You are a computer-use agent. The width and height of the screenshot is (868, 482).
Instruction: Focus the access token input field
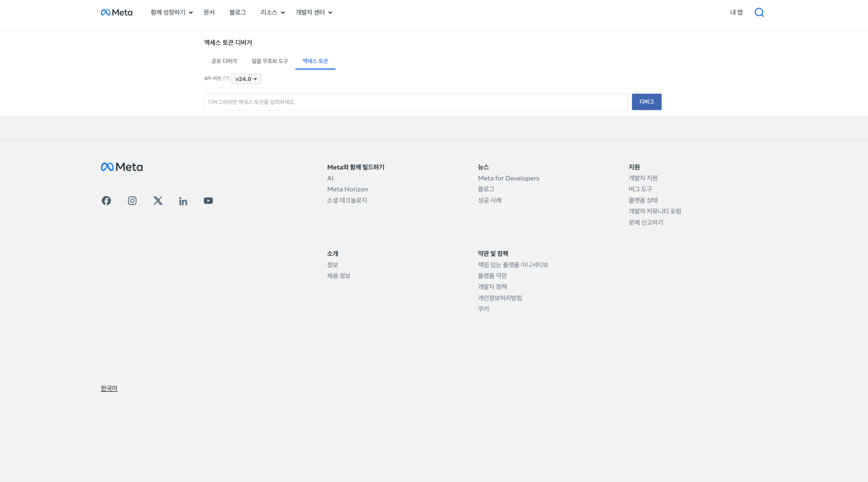click(x=416, y=102)
